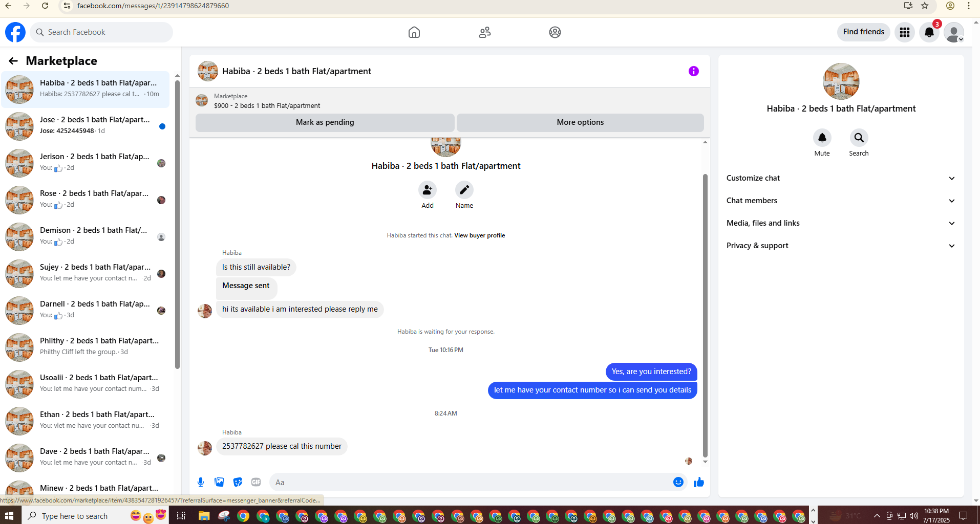Open Philthy conversation in the list
Image resolution: width=980 pixels, height=524 pixels.
coord(86,347)
